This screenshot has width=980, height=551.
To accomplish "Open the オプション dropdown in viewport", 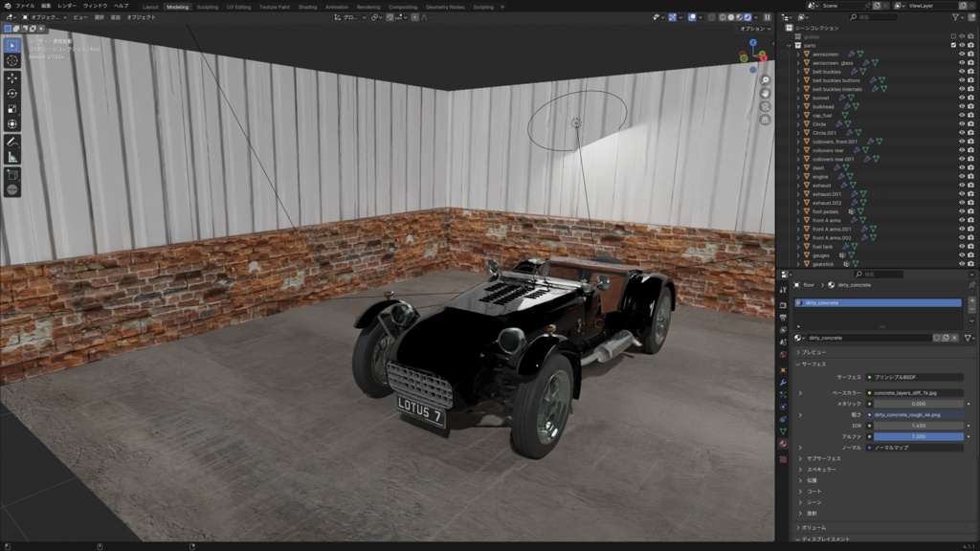I will [755, 29].
